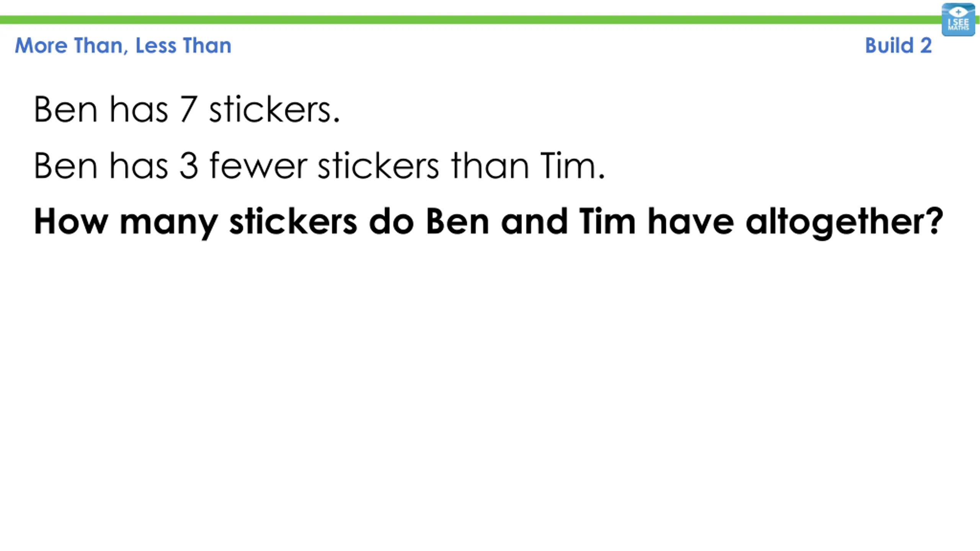This screenshot has width=980, height=551.
Task: Click the word "stickers." in first sentence
Action: coord(274,109)
